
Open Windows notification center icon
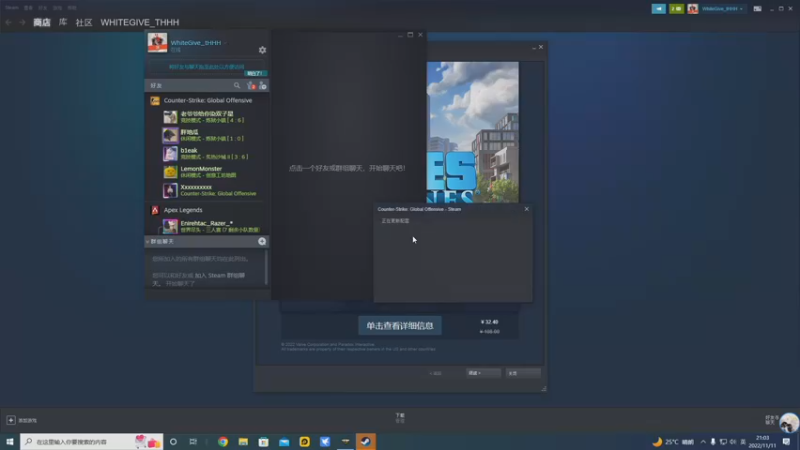pos(786,442)
